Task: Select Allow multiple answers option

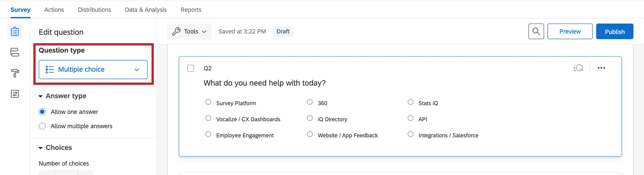Action: coord(42,126)
